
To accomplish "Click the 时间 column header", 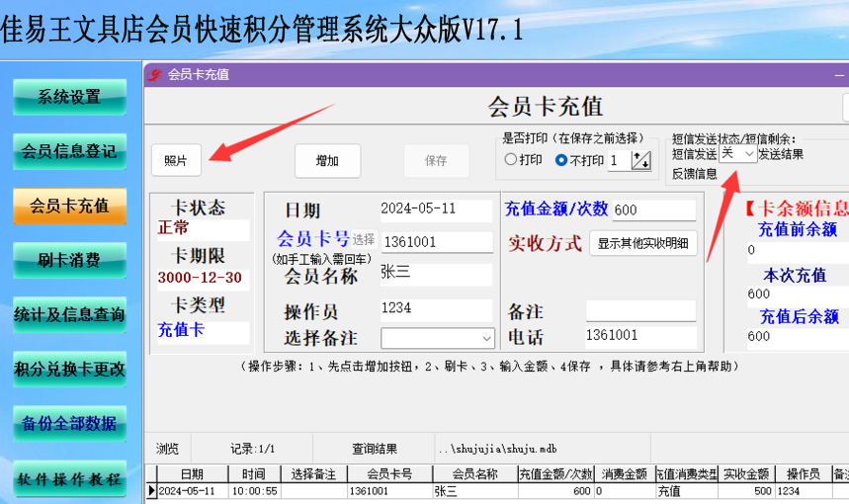I will (254, 474).
